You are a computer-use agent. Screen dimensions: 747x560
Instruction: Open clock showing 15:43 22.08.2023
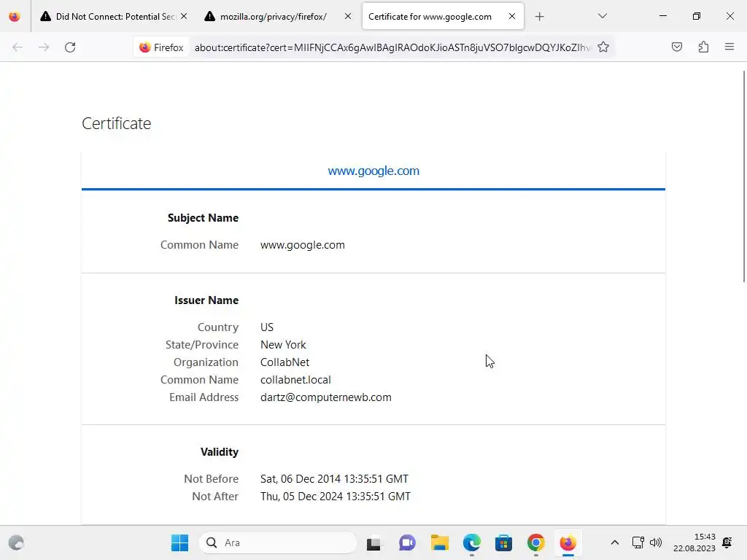(694, 542)
